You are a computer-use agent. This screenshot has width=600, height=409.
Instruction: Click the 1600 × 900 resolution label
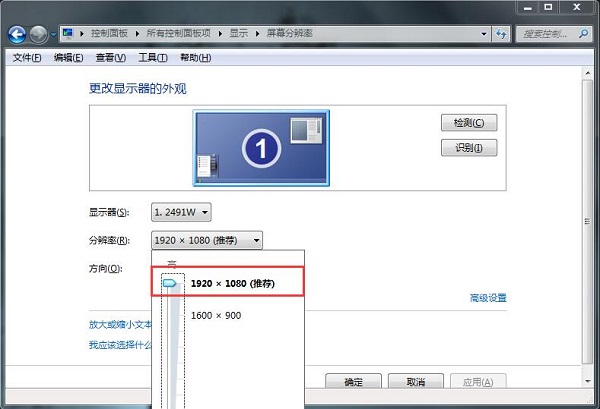[x=216, y=316]
